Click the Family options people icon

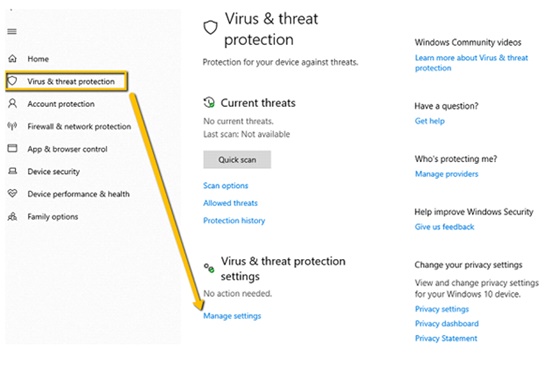tap(12, 216)
